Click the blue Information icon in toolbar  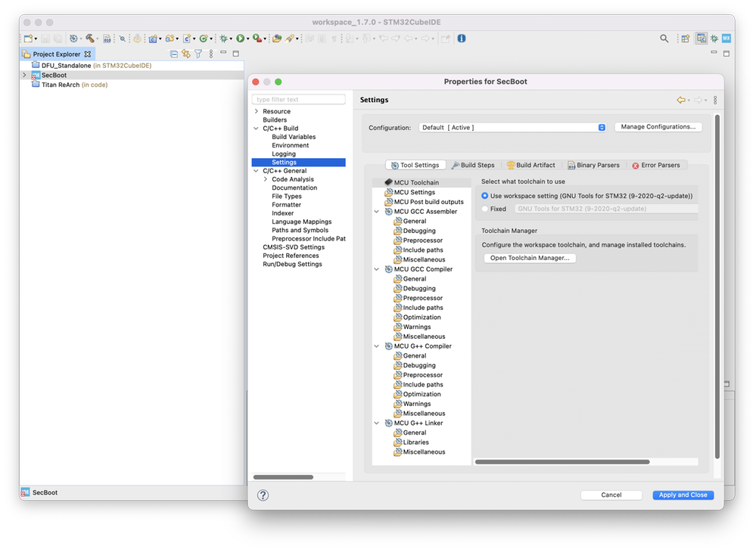click(462, 39)
